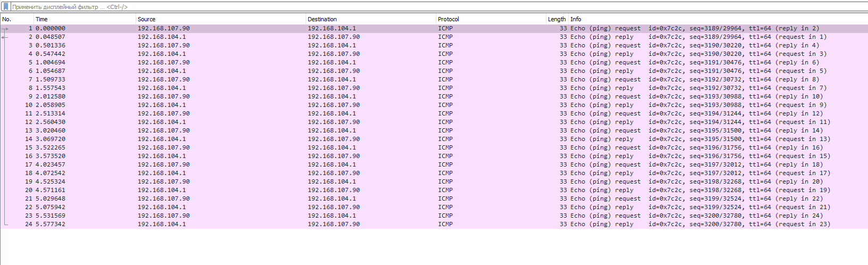868x265 pixels.
Task: Select packet 16 at time 3.573520
Action: click(434, 156)
